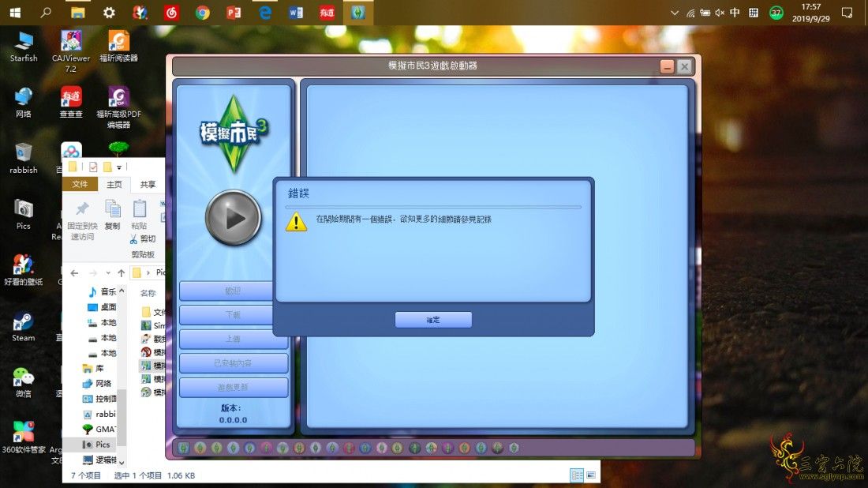Open taskbar search magnifier

[46, 13]
